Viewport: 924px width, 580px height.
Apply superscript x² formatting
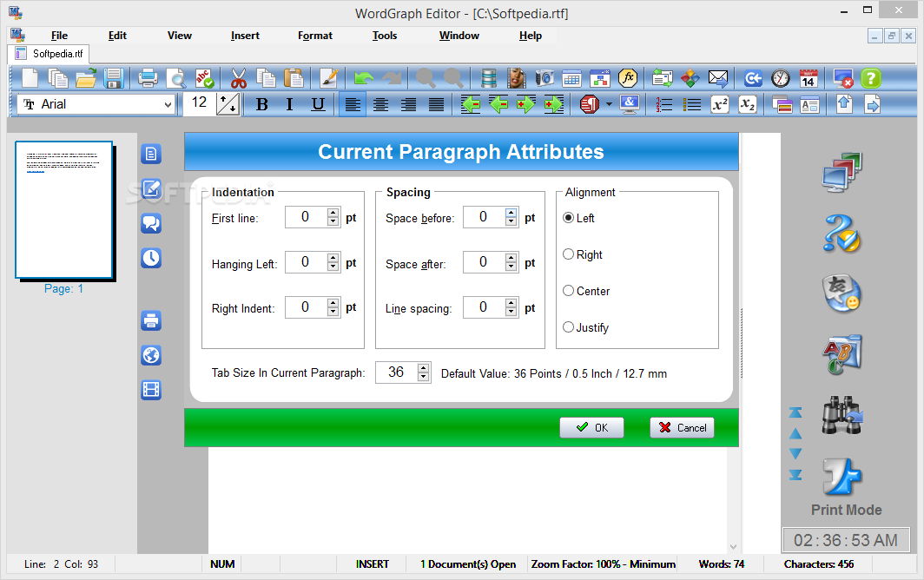tap(720, 105)
